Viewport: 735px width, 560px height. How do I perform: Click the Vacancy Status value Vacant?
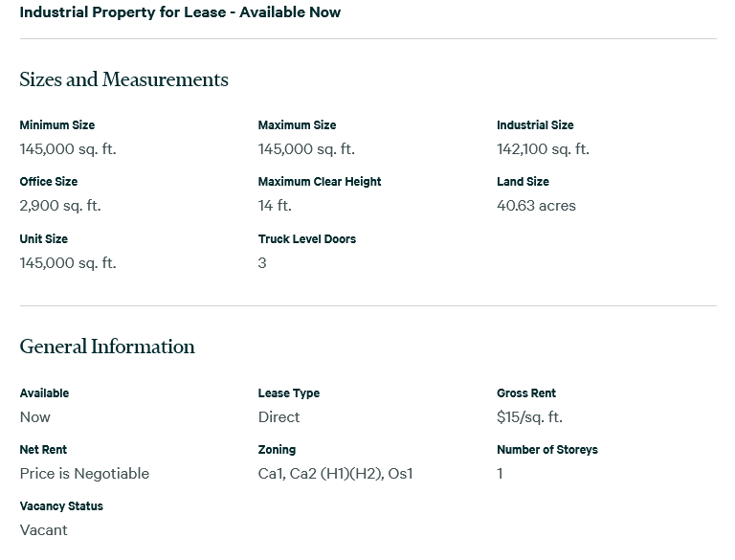point(44,530)
